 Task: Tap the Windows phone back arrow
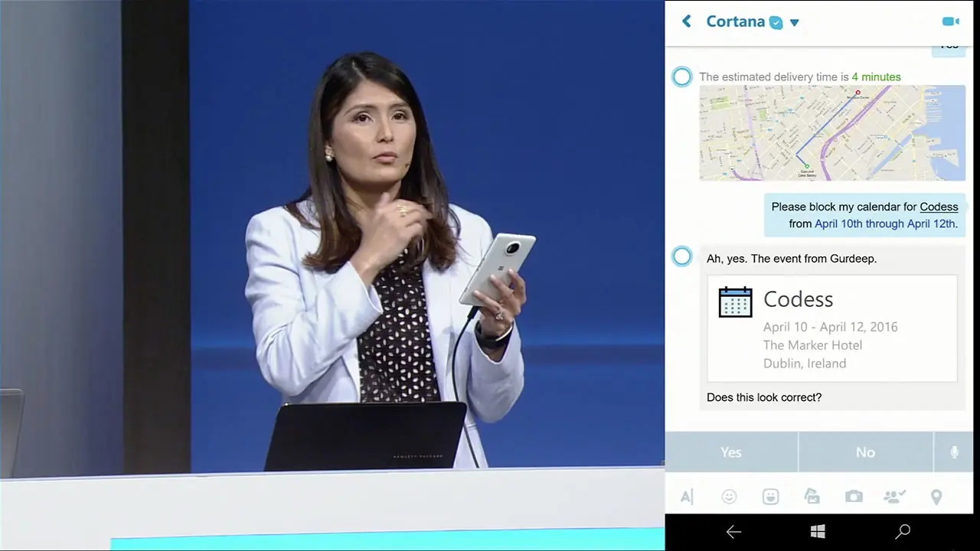tap(733, 532)
